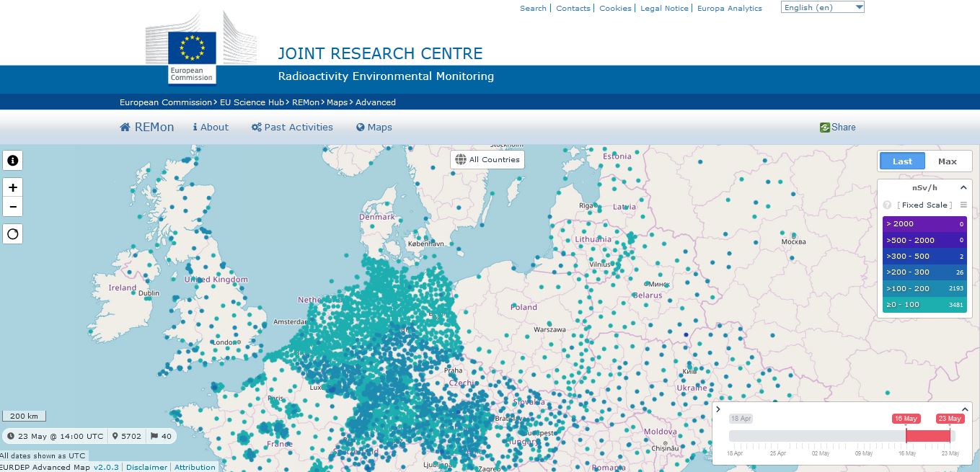Open the Contacts link

click(x=573, y=8)
